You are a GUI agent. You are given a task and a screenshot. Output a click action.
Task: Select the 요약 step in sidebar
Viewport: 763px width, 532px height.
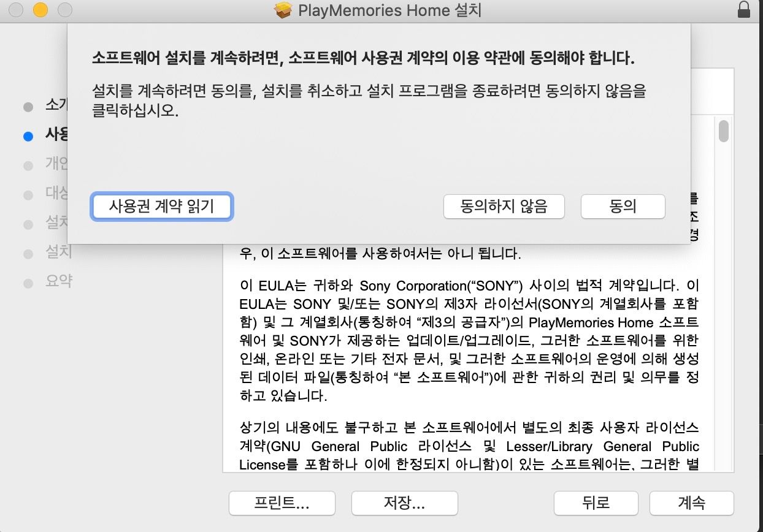[x=59, y=281]
